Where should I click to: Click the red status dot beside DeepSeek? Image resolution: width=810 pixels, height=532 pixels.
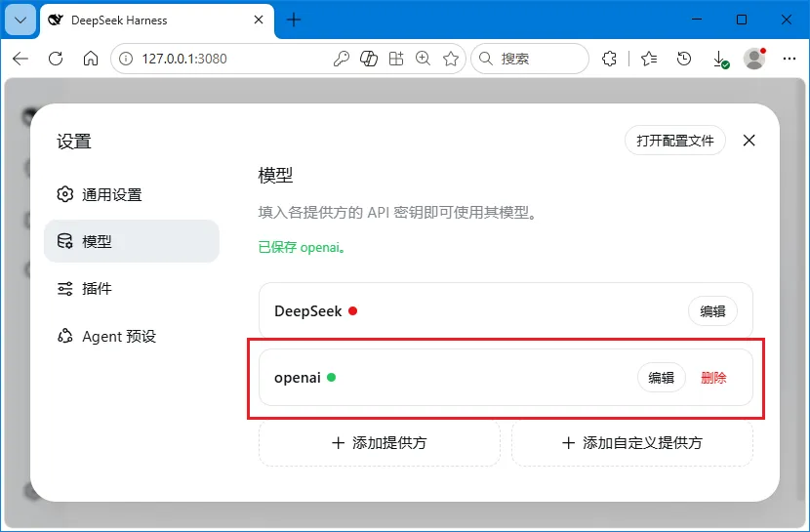(x=353, y=311)
